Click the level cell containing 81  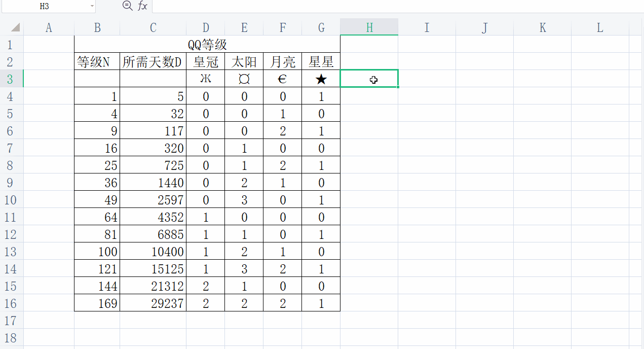point(97,234)
